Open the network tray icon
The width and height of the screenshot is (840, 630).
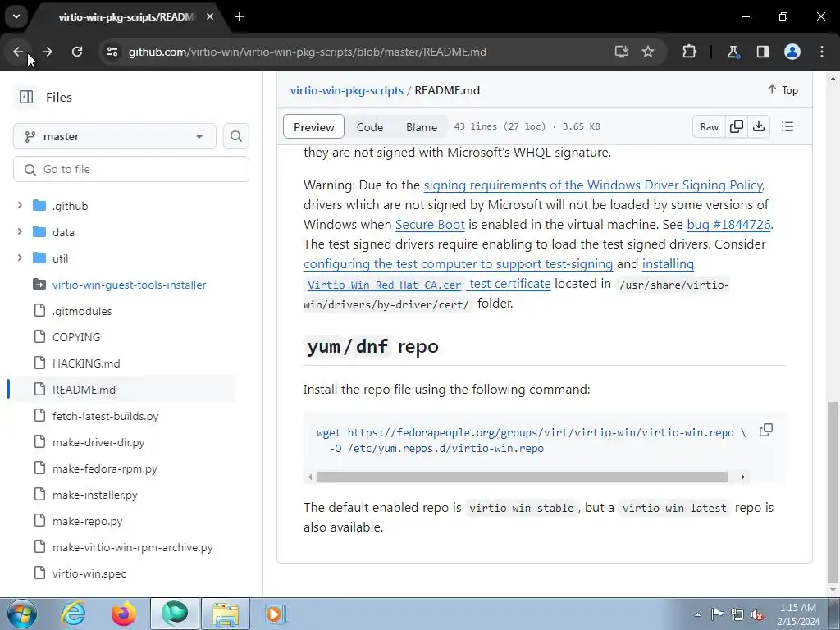[737, 614]
